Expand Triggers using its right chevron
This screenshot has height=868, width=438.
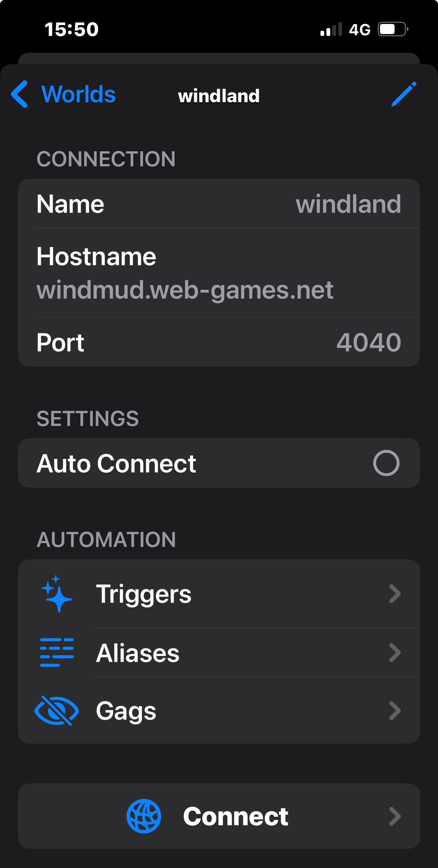395,593
